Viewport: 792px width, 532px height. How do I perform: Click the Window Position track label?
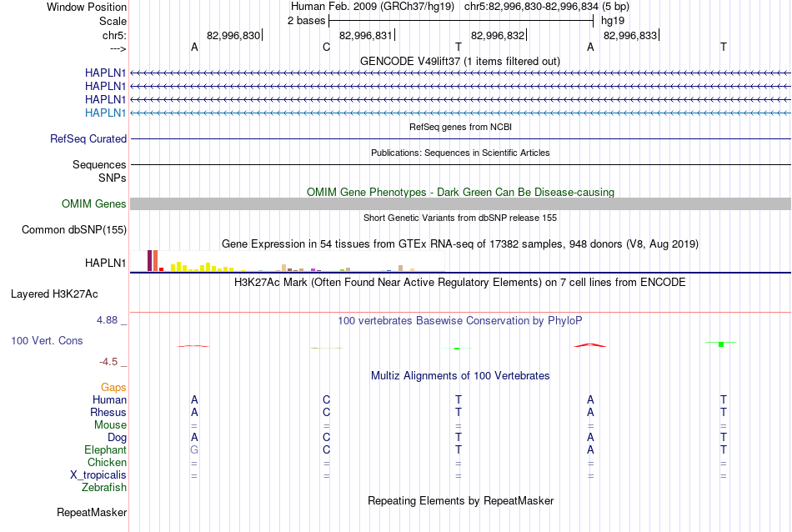click(x=87, y=7)
